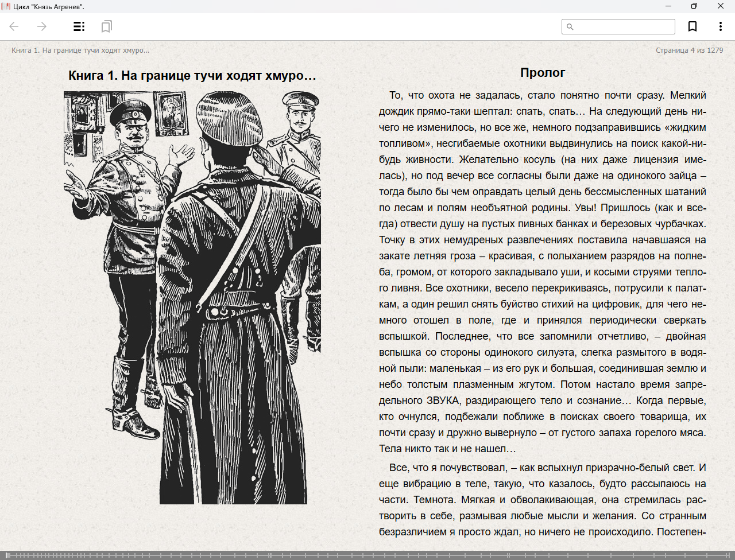Click the reading progress bar at bottom
Screen dimensions: 735x560
point(367,555)
